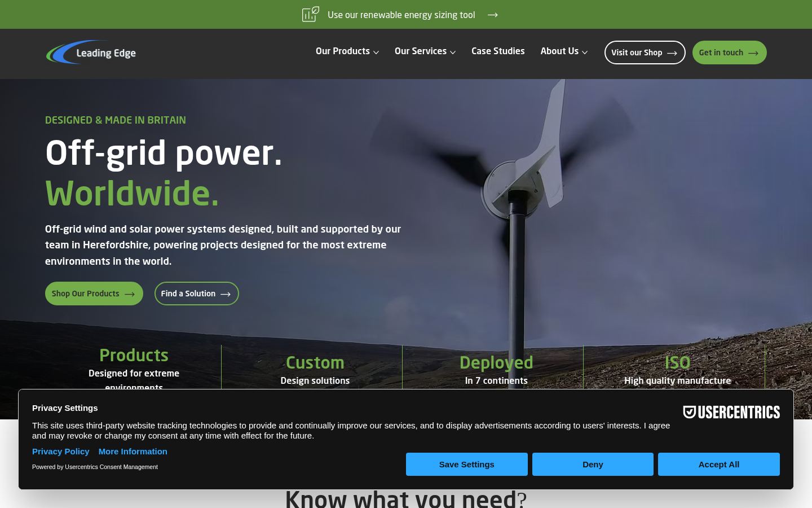Click the arrow after the sizing tool text

pos(493,15)
